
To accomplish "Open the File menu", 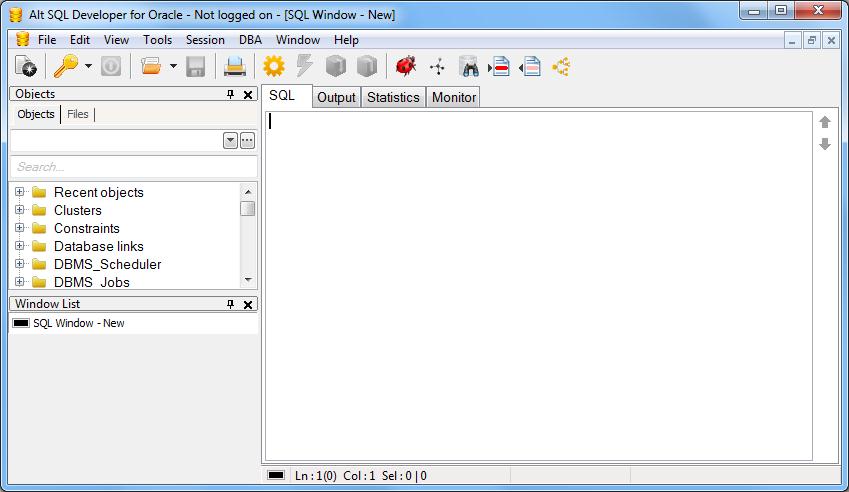I will pos(47,40).
